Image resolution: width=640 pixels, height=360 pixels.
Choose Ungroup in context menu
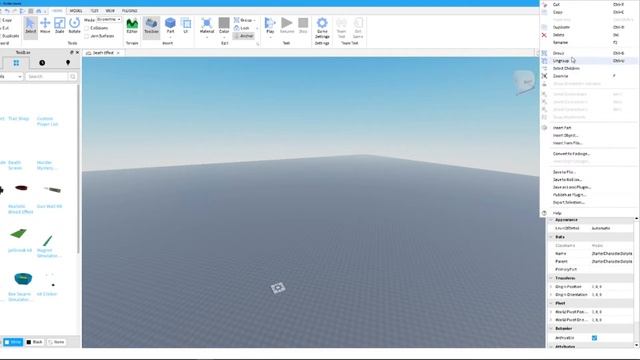click(x=589, y=61)
